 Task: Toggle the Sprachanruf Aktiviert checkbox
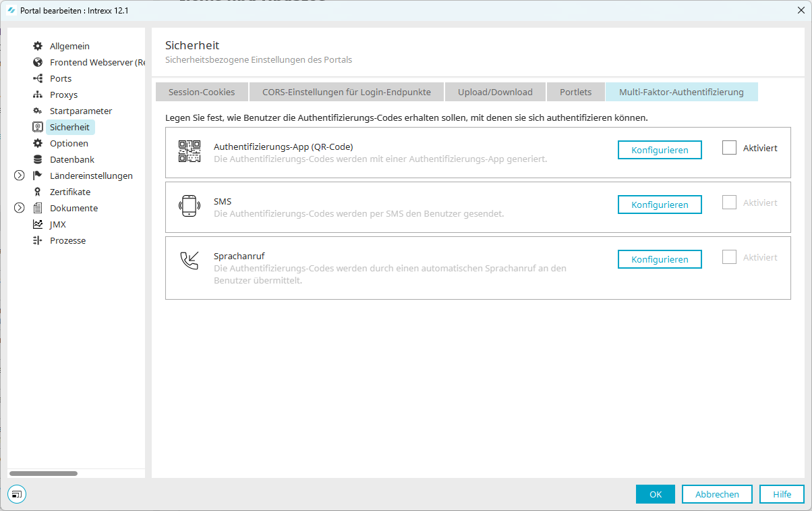[729, 257]
